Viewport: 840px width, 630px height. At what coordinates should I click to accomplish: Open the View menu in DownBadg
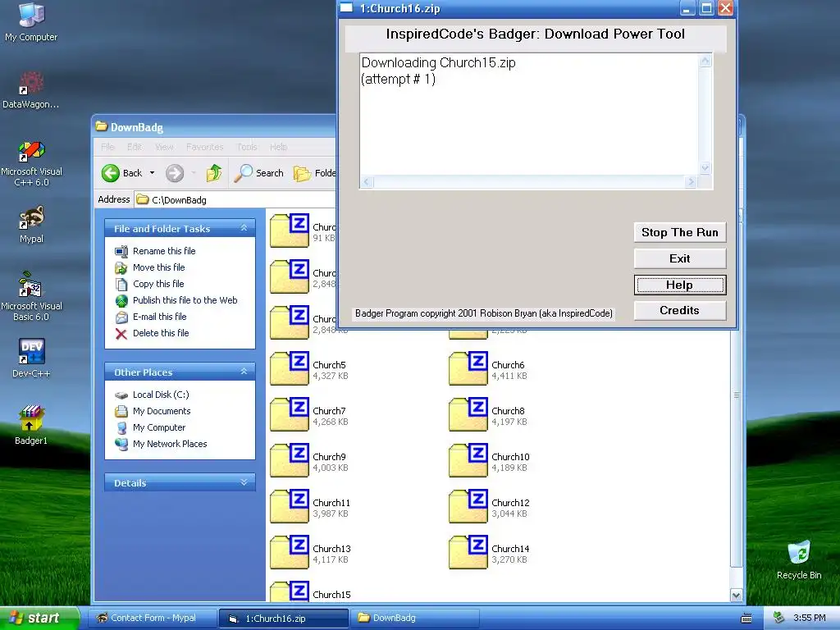(164, 147)
